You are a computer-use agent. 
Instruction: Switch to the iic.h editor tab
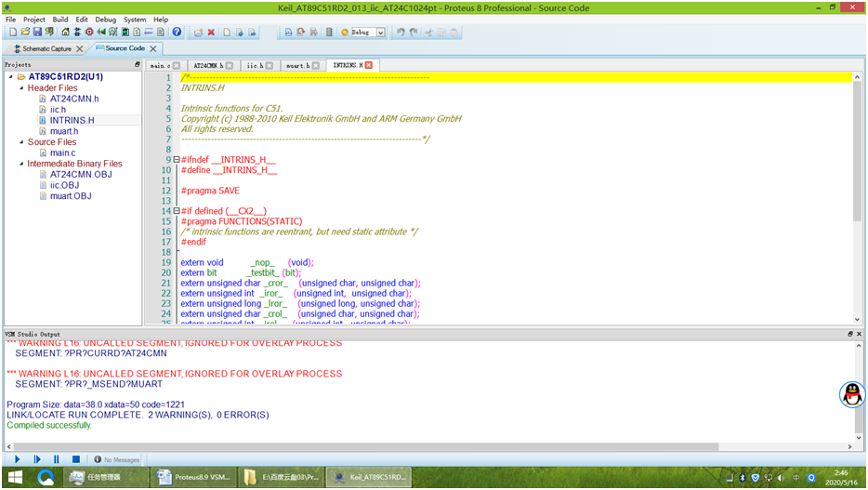[255, 65]
